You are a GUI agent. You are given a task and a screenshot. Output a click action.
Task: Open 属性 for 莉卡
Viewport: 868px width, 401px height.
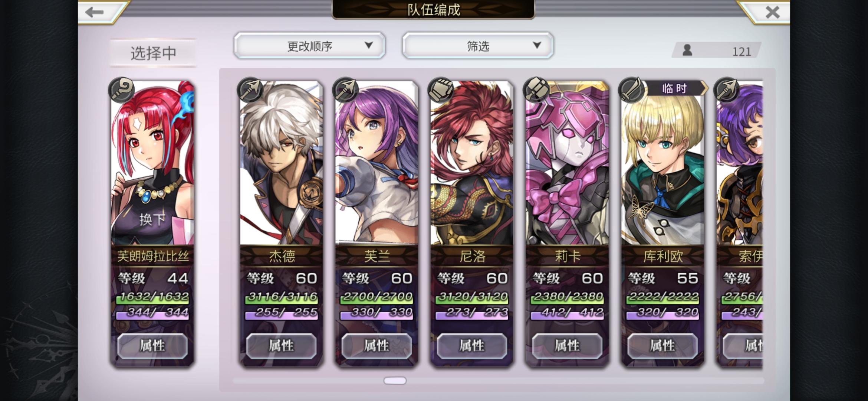567,346
